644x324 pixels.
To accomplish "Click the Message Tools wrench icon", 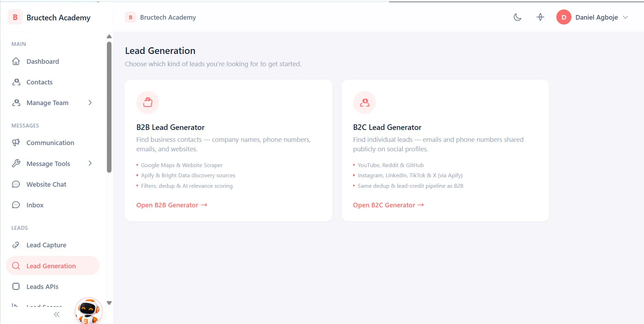I will [16, 163].
